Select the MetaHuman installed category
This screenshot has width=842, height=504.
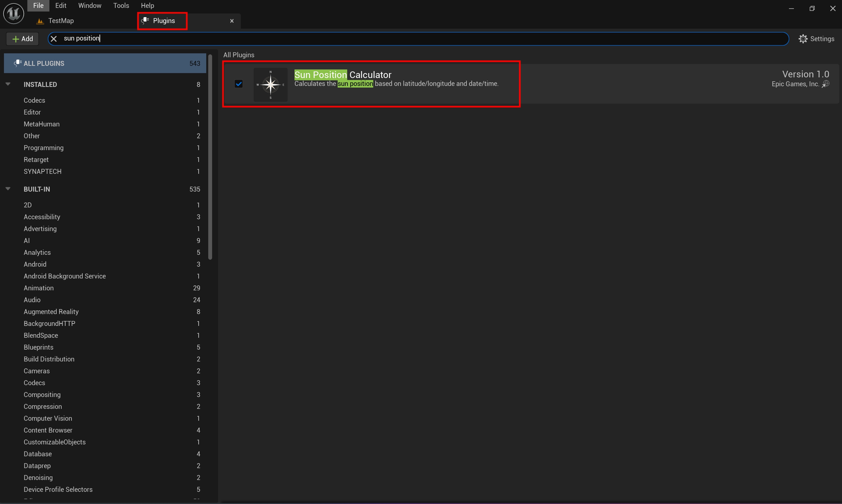[x=42, y=124]
